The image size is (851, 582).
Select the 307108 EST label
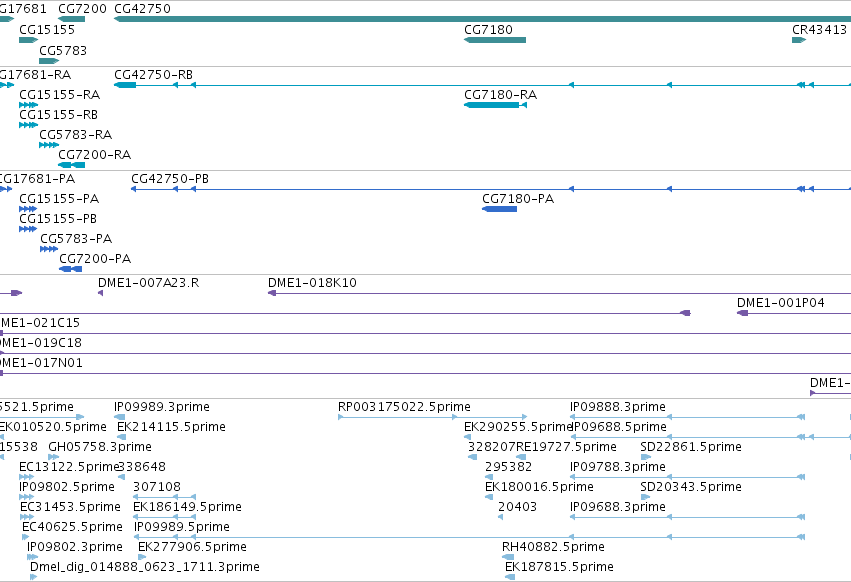pos(157,487)
